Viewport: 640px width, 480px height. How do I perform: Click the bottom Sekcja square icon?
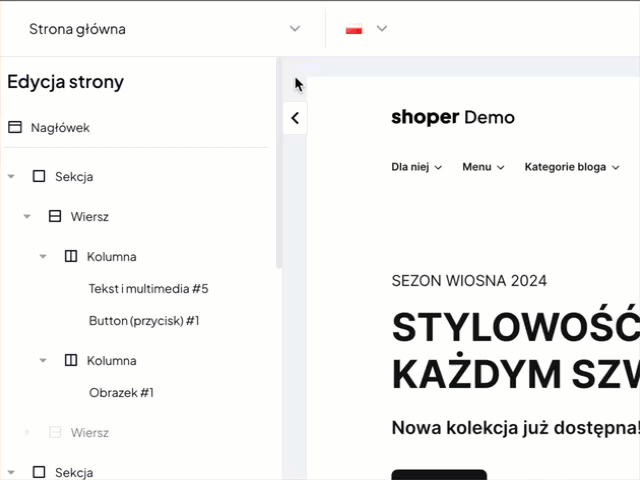(39, 472)
